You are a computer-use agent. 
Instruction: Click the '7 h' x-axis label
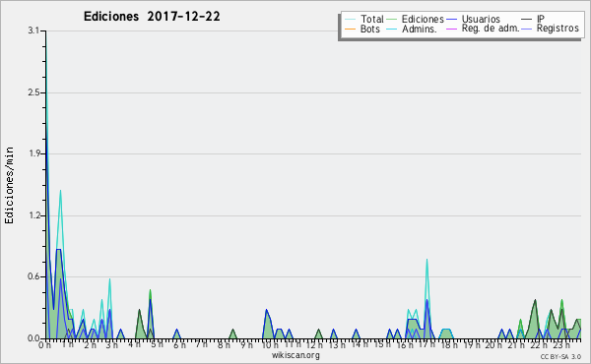(x=202, y=345)
